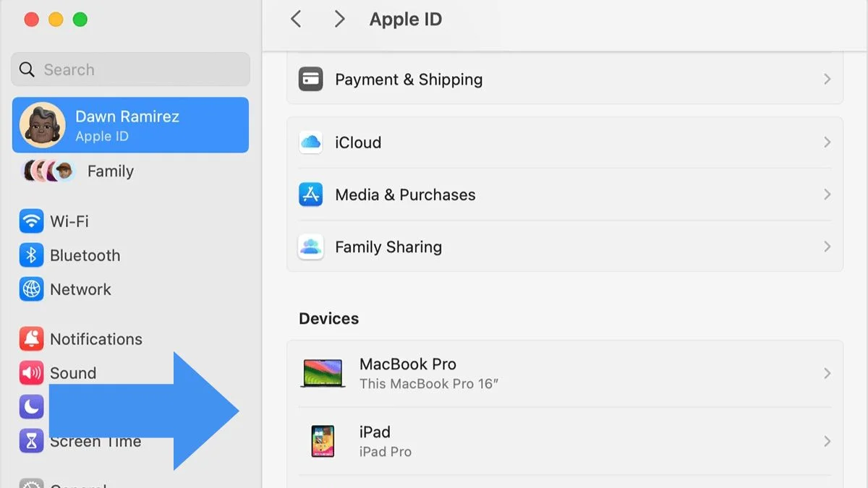
Task: Go forward using the right chevron
Action: coord(339,19)
